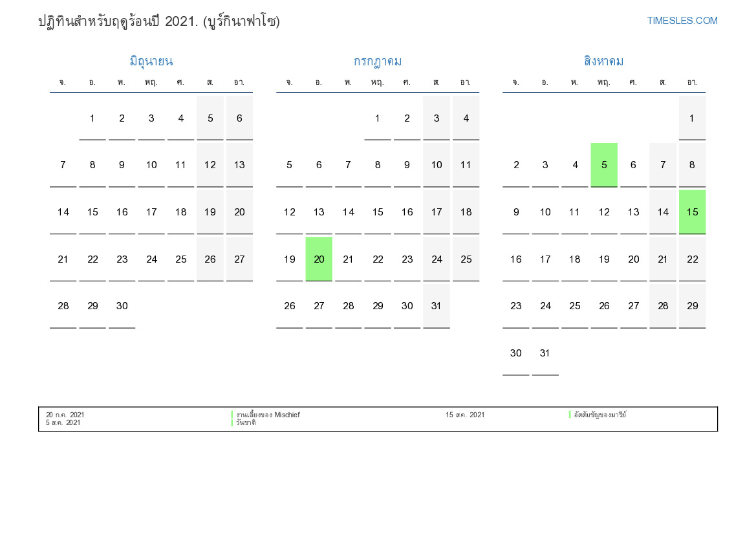756x535 pixels.
Task: Select the green-highlighted 5 in สิงหาคม
Action: (x=604, y=165)
